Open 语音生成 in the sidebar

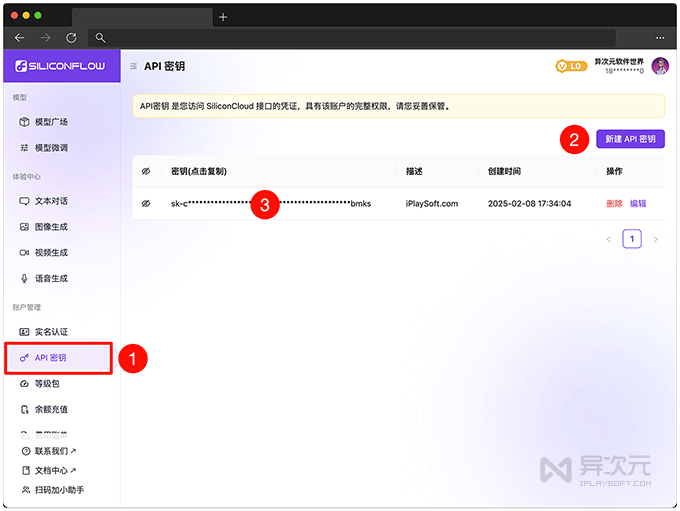pos(51,278)
